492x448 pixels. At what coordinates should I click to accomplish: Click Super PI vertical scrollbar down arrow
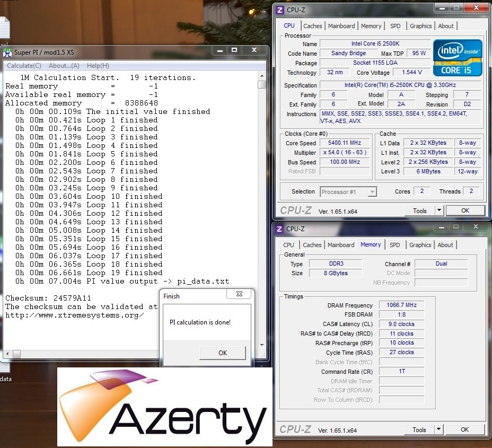262,345
